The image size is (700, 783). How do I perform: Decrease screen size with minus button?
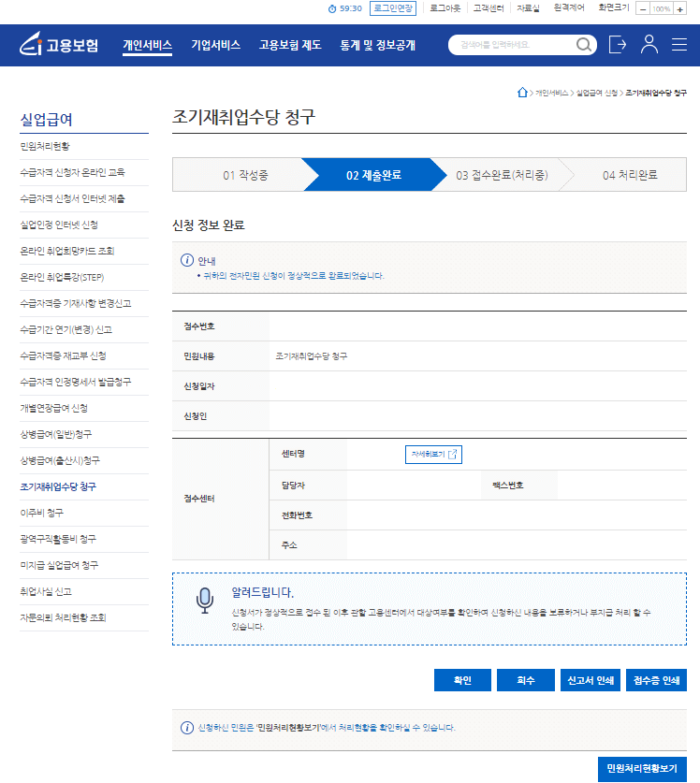644,8
